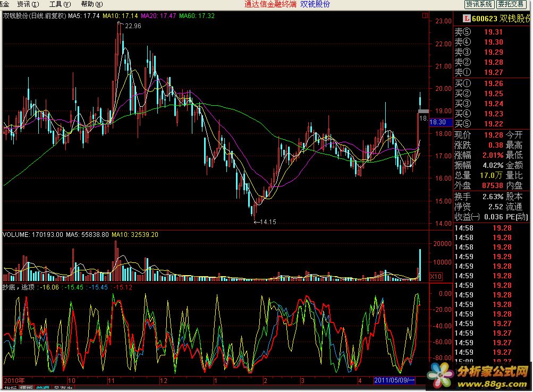
Task: Click indicator value -15.12
Action: point(123,287)
